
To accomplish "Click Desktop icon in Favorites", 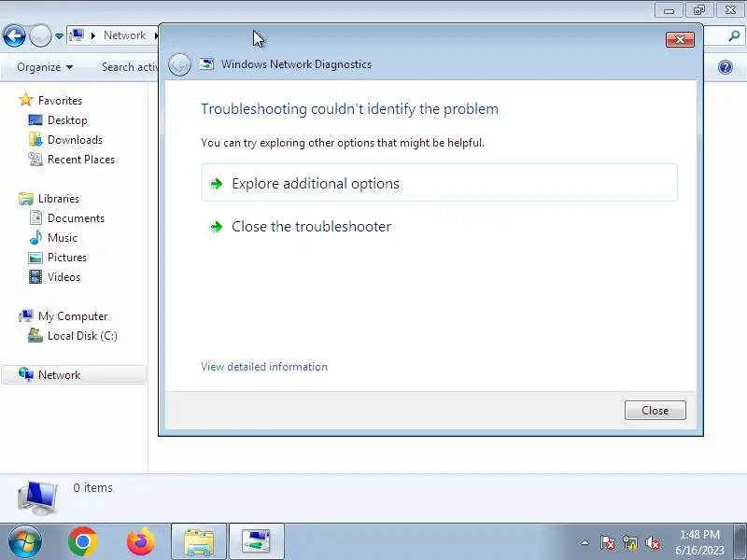I will [x=35, y=120].
